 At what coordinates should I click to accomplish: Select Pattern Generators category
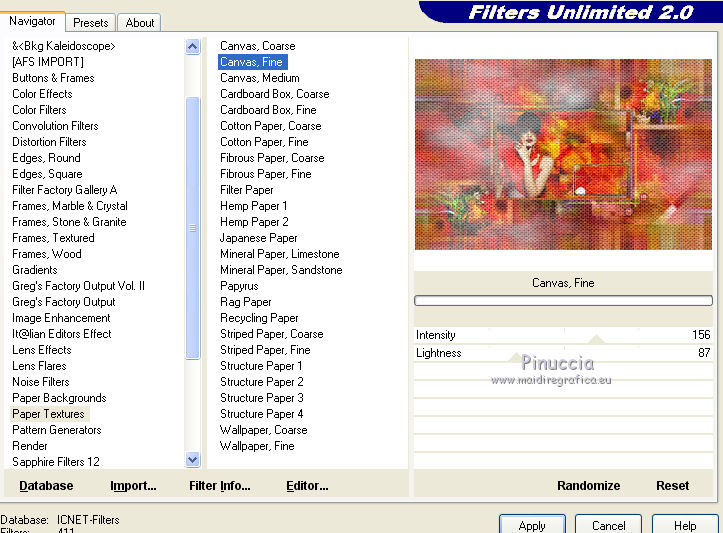point(57,430)
